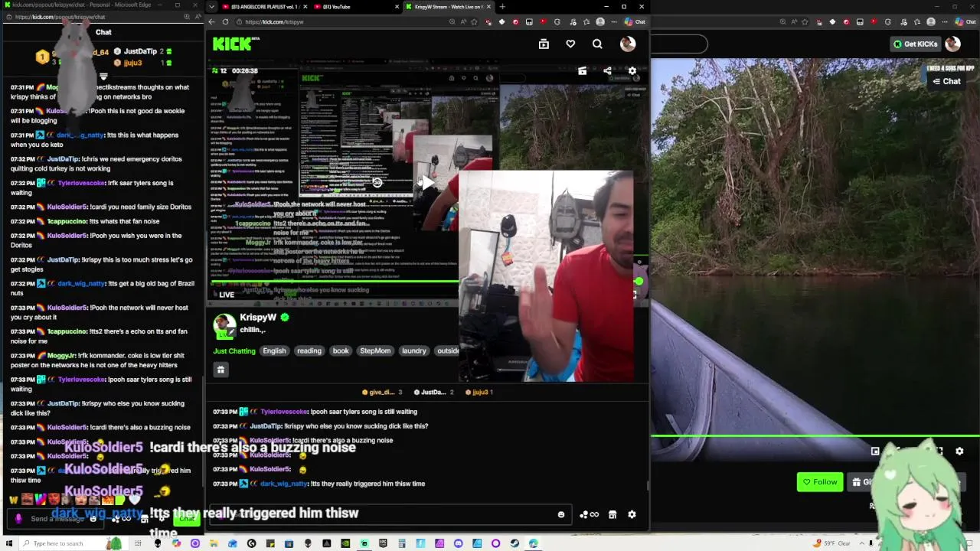Click address bar in middle browser
The image size is (980, 551).
(x=345, y=21)
